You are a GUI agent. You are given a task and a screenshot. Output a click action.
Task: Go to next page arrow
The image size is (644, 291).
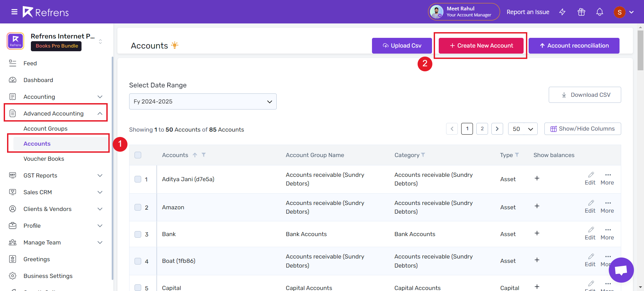coord(497,129)
